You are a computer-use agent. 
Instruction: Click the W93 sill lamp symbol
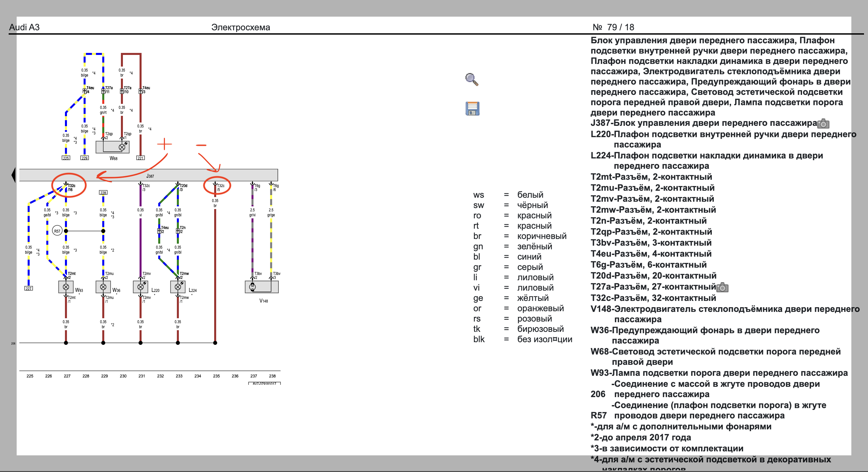point(66,287)
